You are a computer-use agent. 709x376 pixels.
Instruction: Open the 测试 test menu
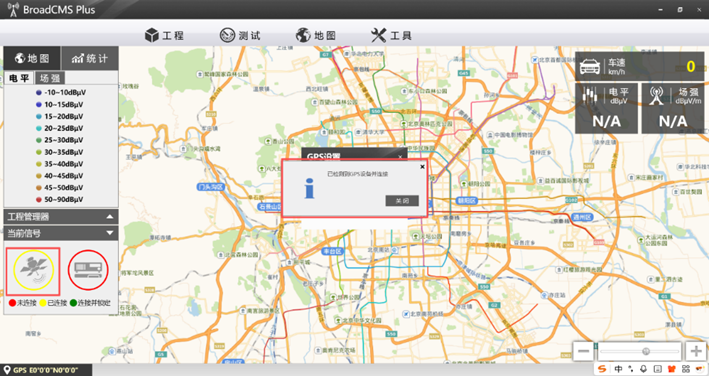(x=240, y=35)
